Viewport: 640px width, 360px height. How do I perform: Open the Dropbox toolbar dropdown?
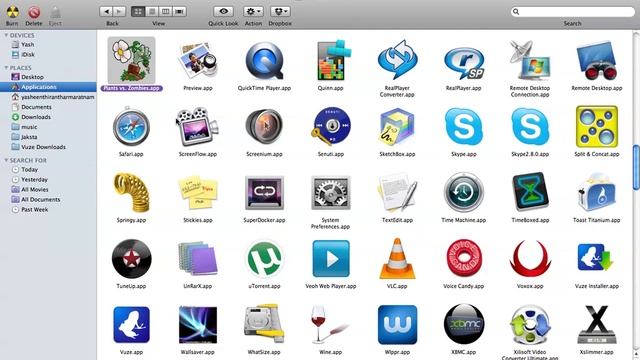[280, 11]
